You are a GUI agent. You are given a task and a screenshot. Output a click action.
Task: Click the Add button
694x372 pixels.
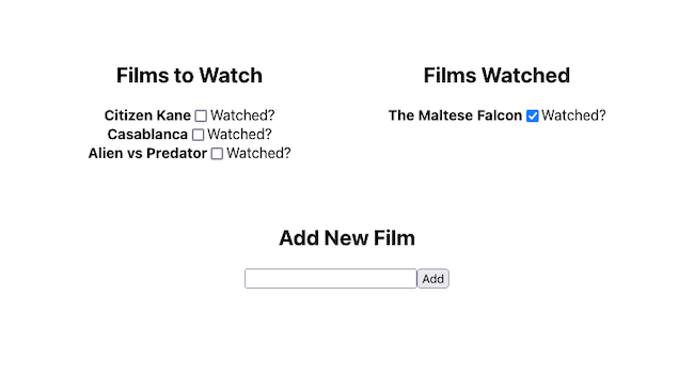coord(433,279)
